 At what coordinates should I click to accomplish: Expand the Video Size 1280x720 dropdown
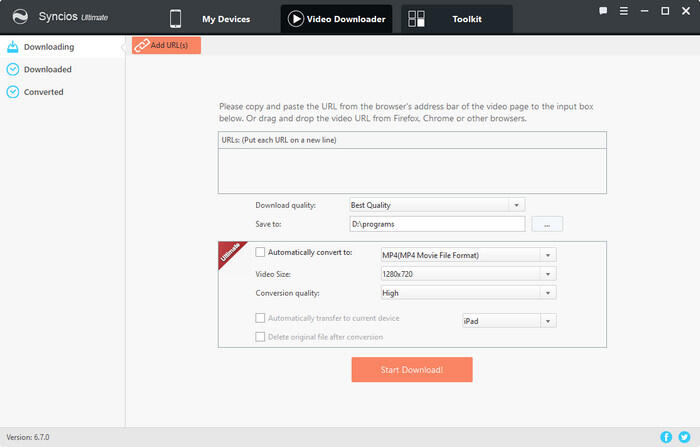point(548,274)
